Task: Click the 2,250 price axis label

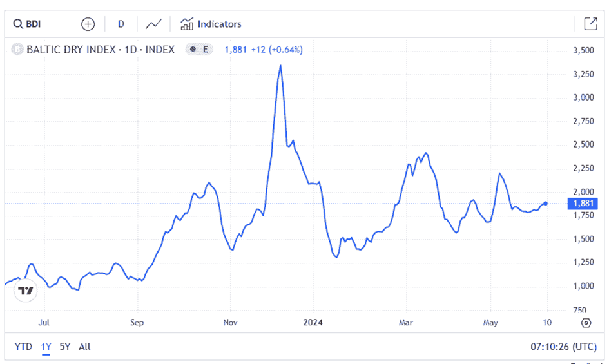Action: pos(584,168)
